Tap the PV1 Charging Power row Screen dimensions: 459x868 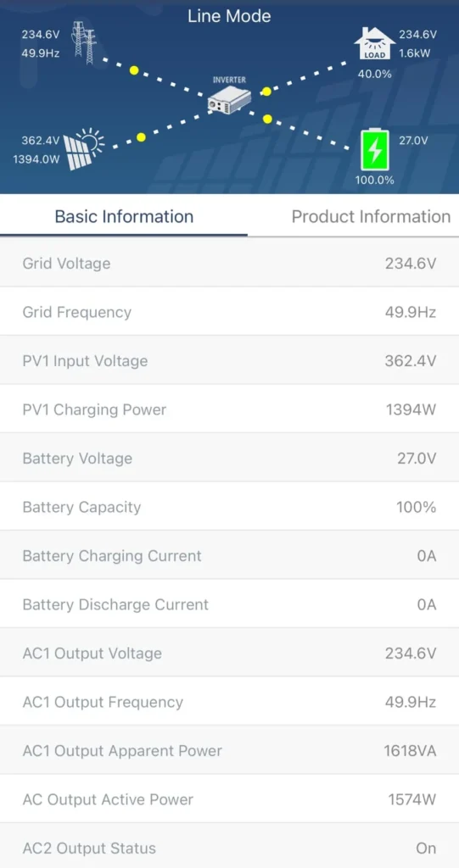tap(229, 409)
